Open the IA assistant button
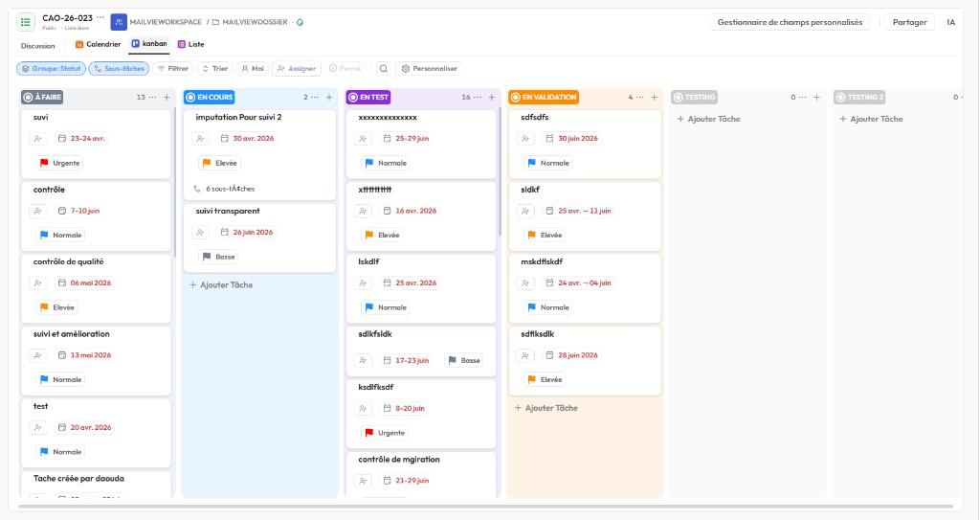This screenshot has width=980, height=520. [950, 22]
